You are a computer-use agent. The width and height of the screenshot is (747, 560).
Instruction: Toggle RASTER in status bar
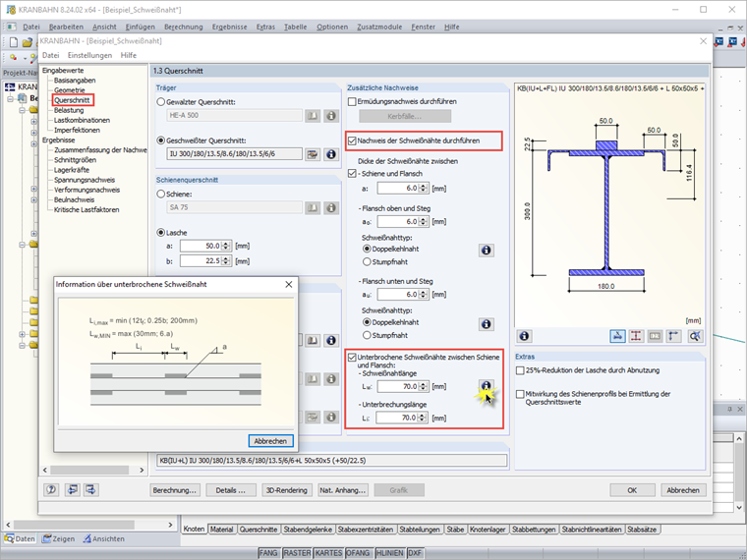tap(297, 553)
